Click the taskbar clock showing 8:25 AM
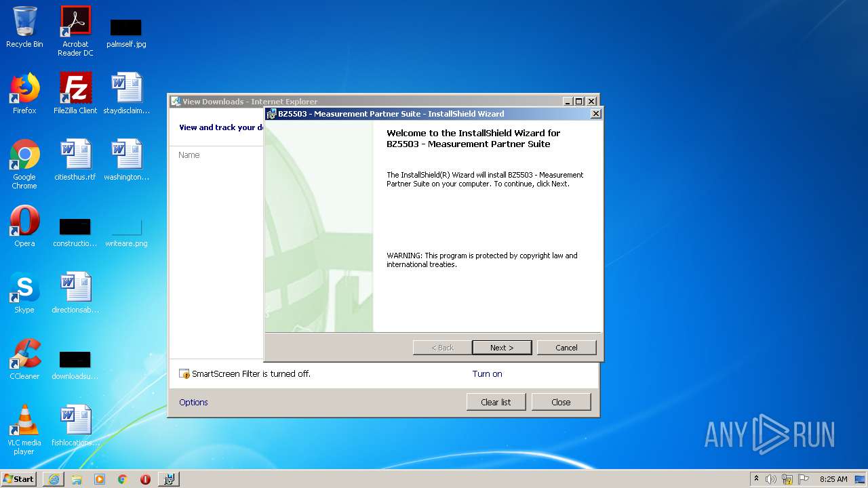The height and width of the screenshot is (488, 868). coord(833,479)
